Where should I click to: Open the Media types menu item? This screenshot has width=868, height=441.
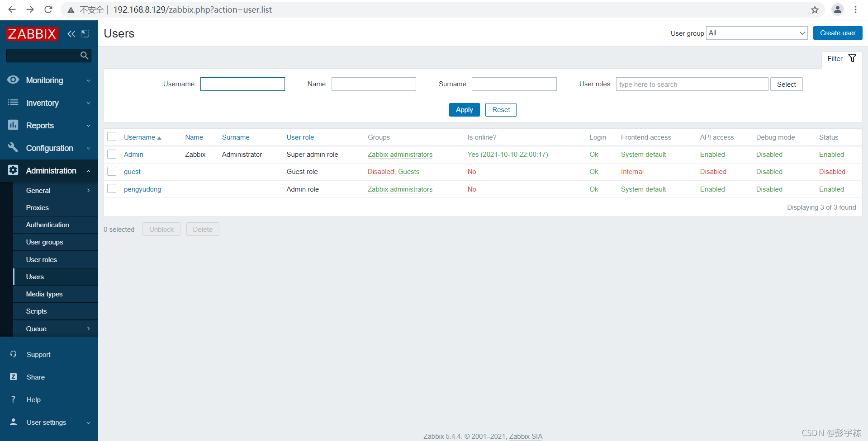(x=56, y=294)
